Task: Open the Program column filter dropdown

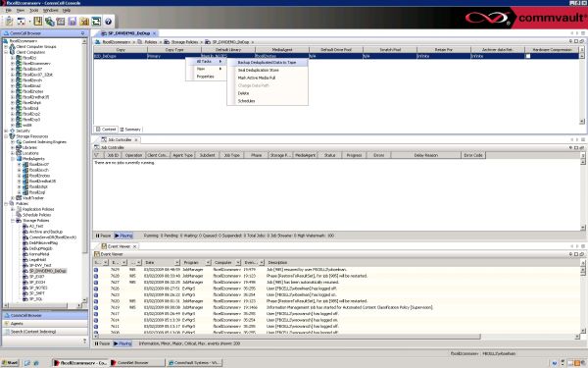Action: 208,262
